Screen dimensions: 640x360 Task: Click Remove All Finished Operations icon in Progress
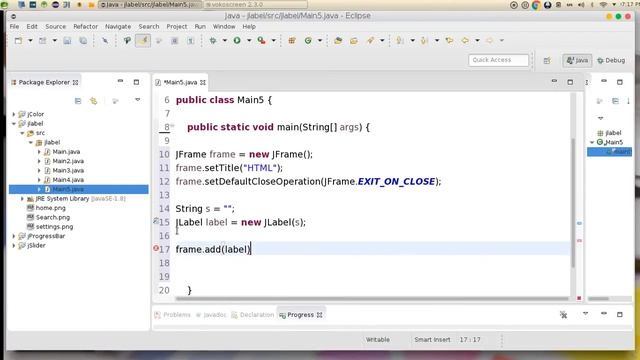point(563,314)
